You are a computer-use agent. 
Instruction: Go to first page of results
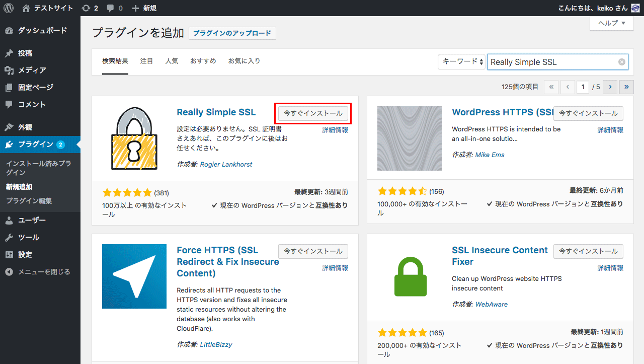click(x=551, y=87)
